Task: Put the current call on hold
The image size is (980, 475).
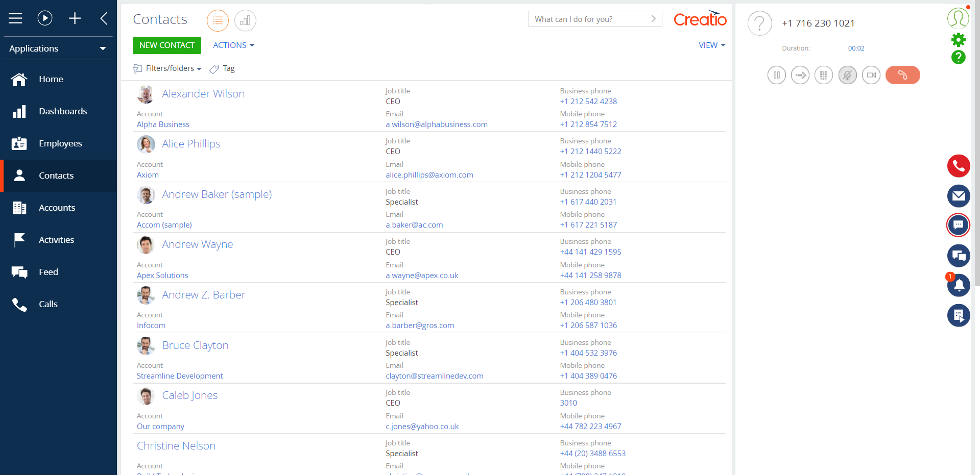Action: coord(776,75)
